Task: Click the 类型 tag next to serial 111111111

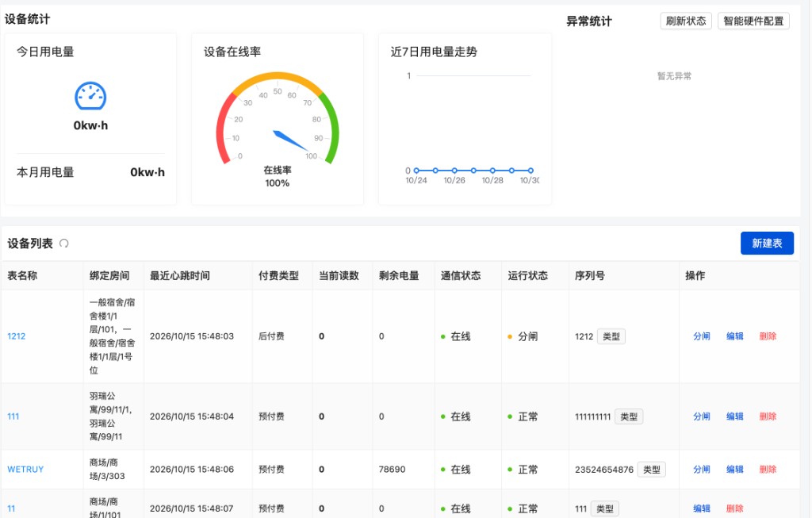Action: (629, 416)
